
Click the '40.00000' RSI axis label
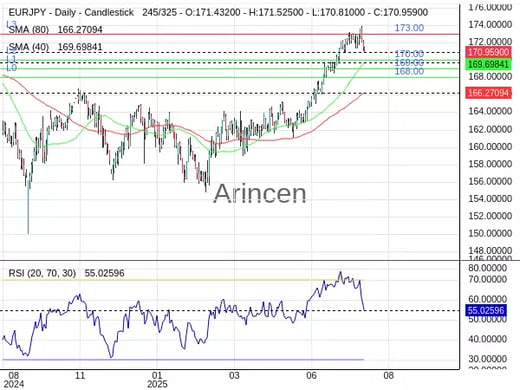point(487,339)
